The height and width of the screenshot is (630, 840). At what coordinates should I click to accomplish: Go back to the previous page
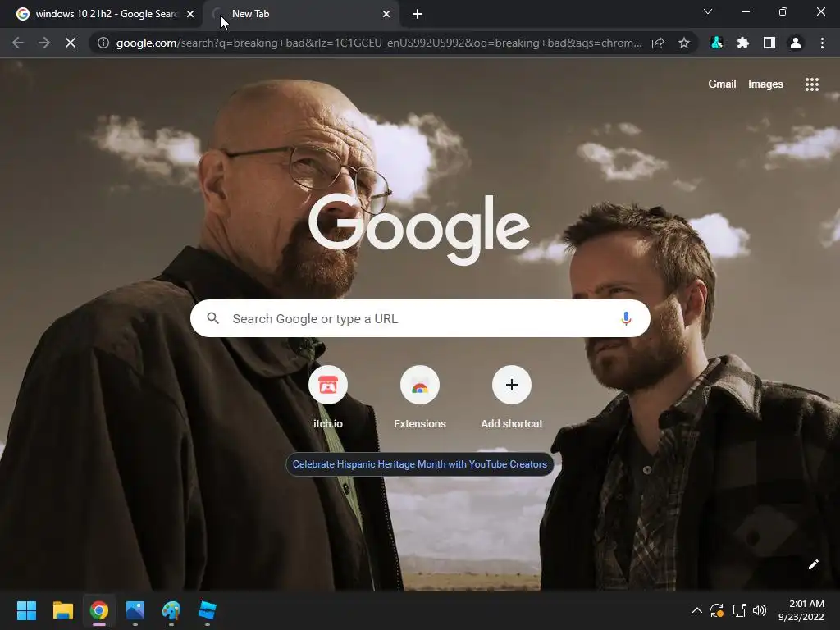(18, 43)
